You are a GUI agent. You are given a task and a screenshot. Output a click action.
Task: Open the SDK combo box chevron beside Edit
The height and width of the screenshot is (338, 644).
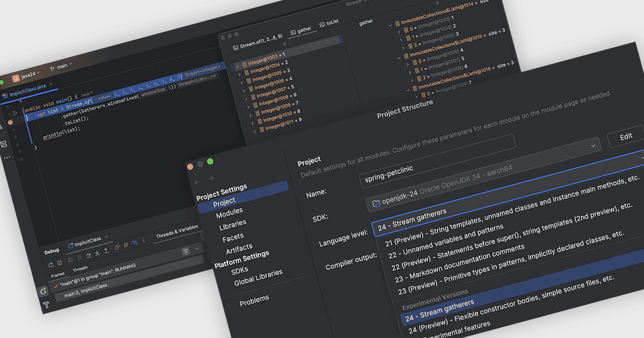tap(593, 145)
